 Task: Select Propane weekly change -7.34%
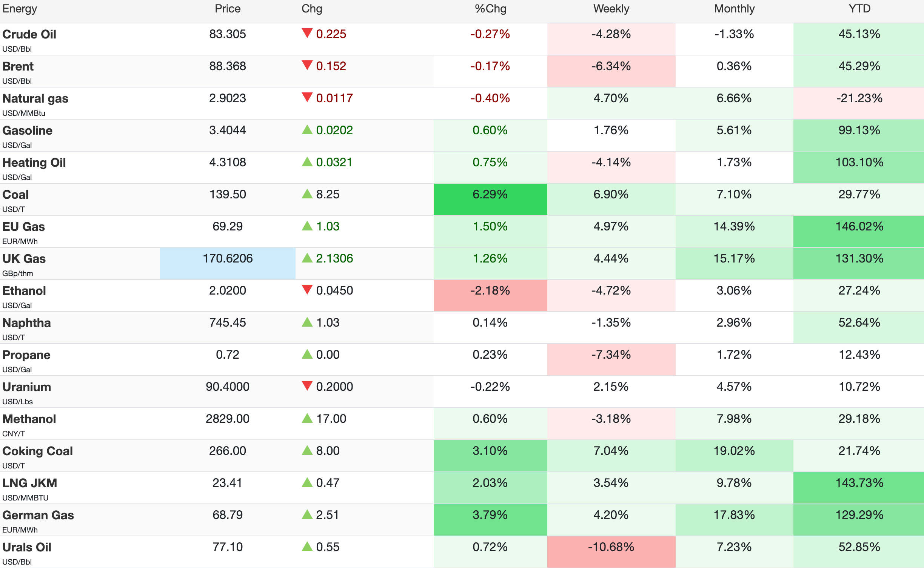(611, 360)
